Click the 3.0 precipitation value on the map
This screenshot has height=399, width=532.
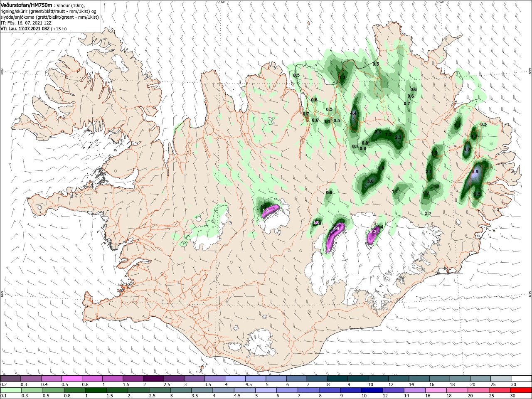[x=370, y=181]
